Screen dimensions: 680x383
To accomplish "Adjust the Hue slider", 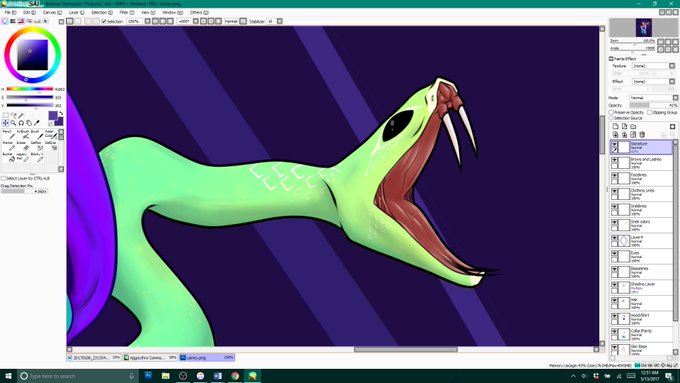I will 29,89.
